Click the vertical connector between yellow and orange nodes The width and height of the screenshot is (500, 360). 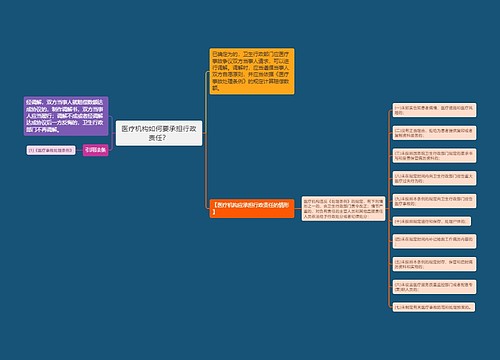tap(206, 140)
